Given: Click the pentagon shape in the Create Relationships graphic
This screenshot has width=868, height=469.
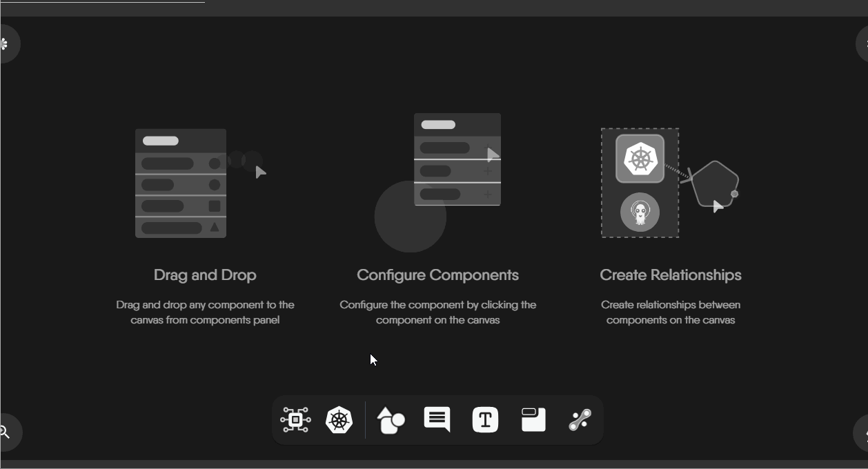Looking at the screenshot, I should click(x=715, y=183).
